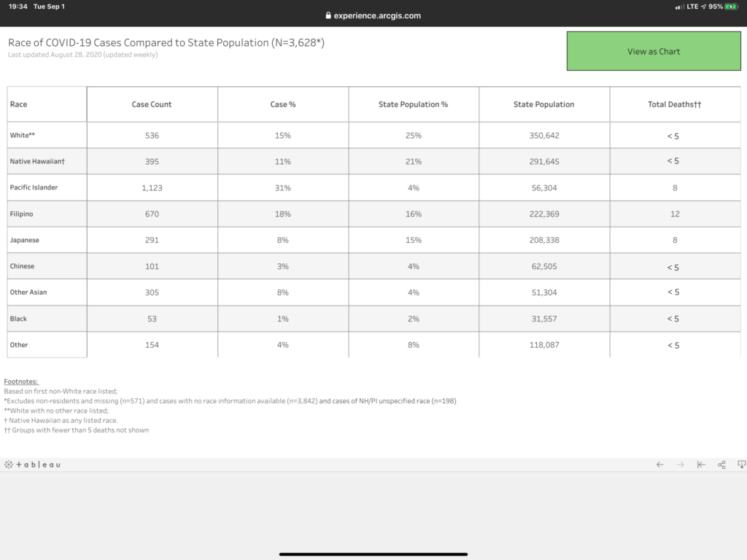Click case count 154 for Other
The image size is (747, 560).
click(152, 345)
